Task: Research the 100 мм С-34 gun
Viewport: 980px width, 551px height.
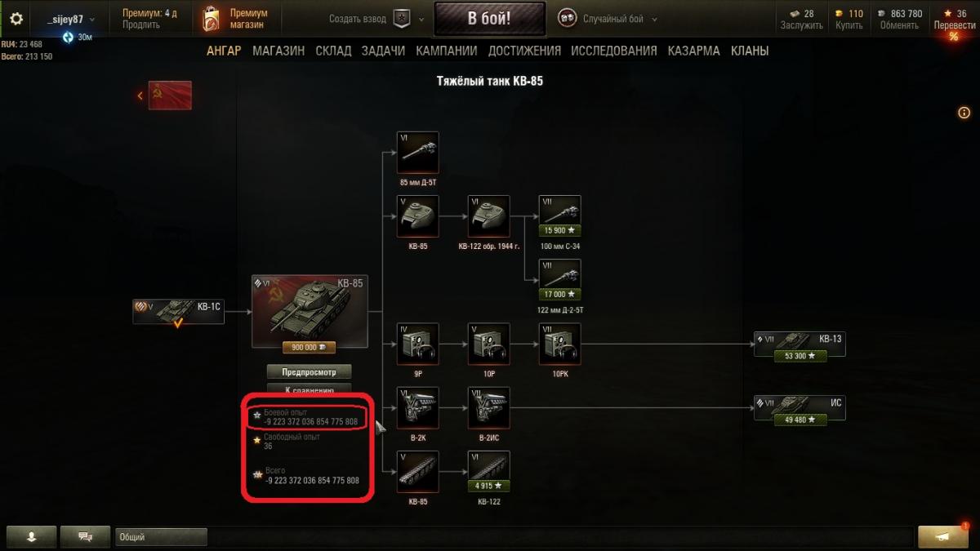Action: [x=560, y=216]
